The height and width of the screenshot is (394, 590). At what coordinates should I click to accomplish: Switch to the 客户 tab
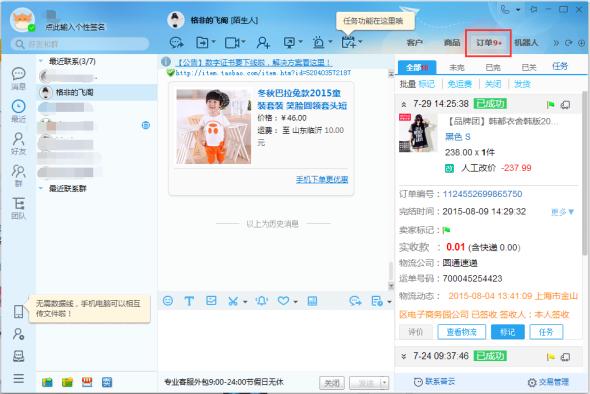click(414, 43)
